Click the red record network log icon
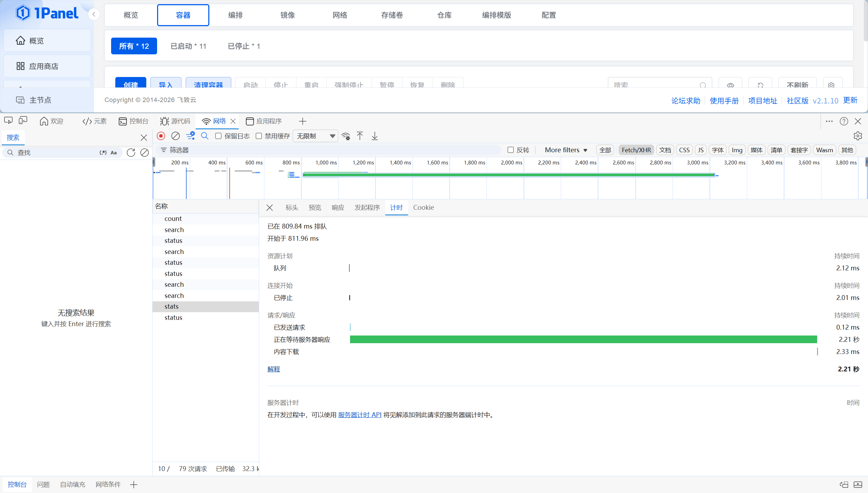The width and height of the screenshot is (868, 493). coord(161,136)
